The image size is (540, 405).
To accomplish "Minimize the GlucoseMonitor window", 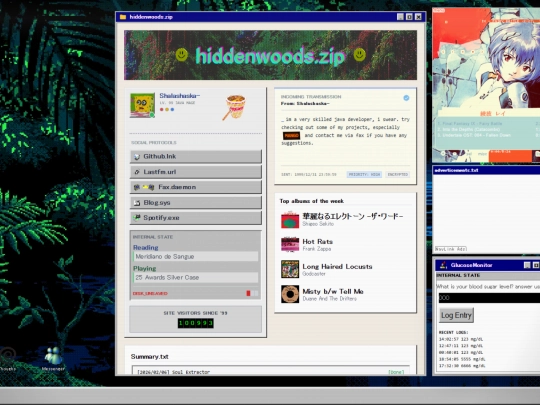I will point(527,265).
